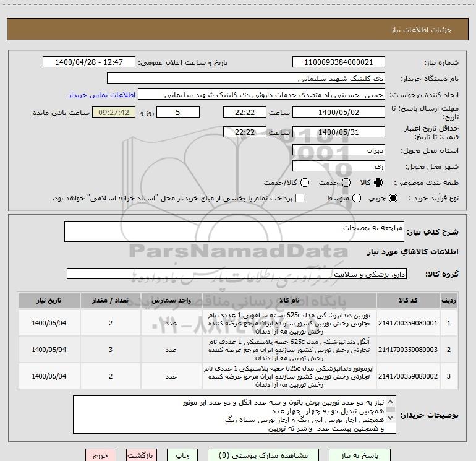
Task: Click the goods group field دارو، پزشکی و سلامت
Action: pos(237,274)
